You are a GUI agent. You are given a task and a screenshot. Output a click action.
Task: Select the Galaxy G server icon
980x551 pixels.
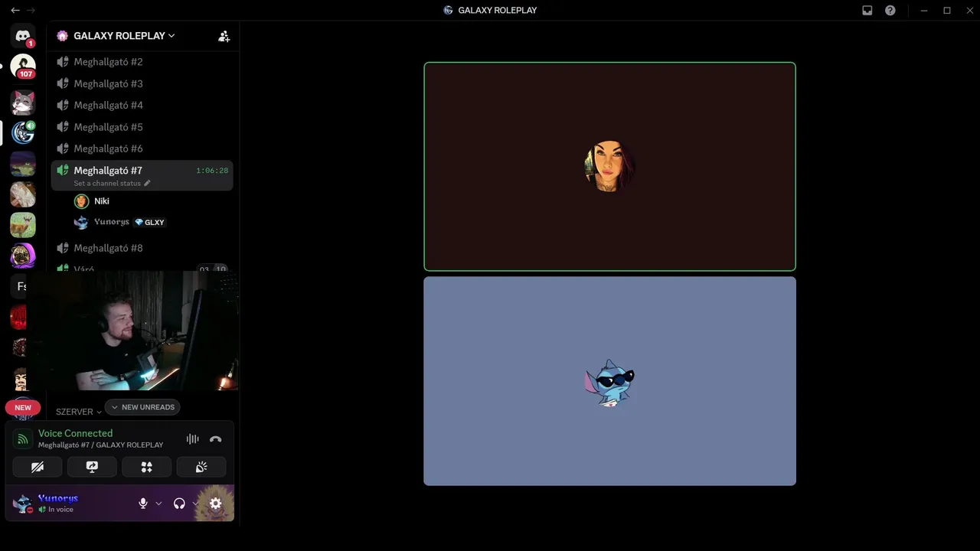pos(23,133)
